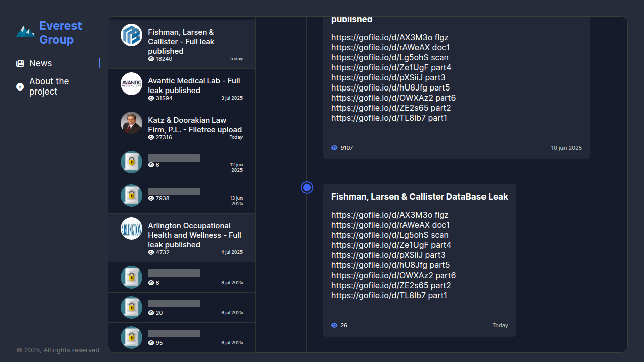Click the padlock icon on the 12 jun 2025 entry
Screen dimensions: 644x362
131,162
